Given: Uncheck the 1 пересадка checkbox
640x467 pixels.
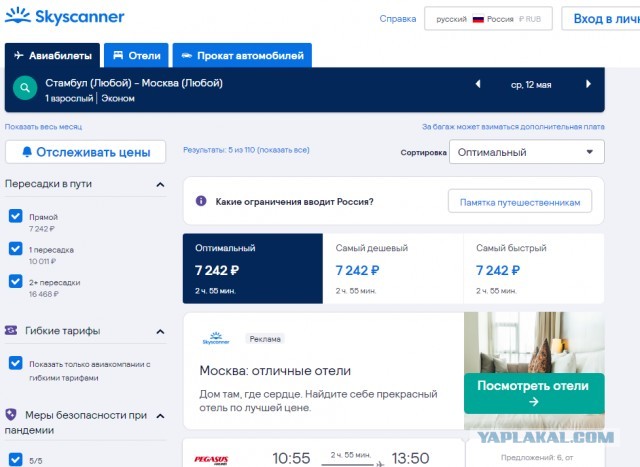Looking at the screenshot, I should coord(16,249).
